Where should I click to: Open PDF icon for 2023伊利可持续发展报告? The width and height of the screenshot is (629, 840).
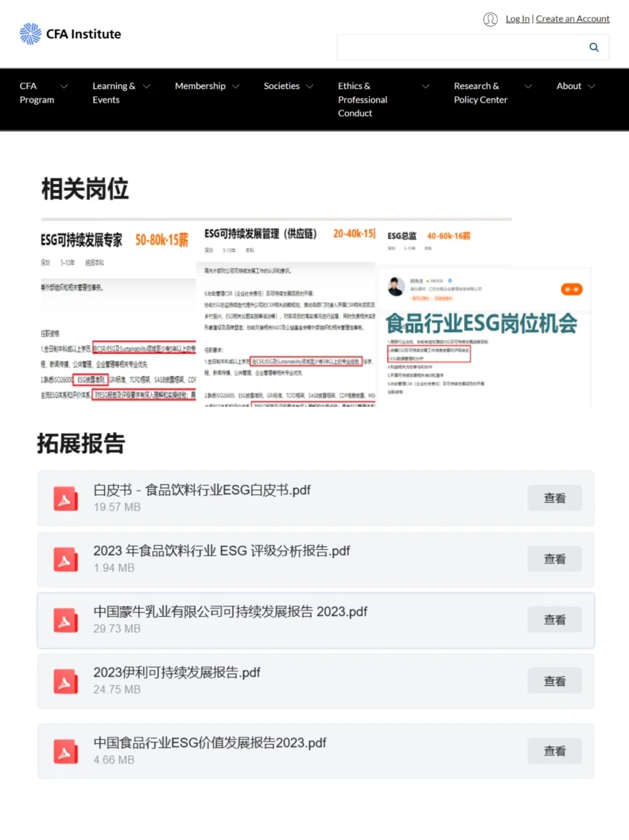tap(65, 682)
